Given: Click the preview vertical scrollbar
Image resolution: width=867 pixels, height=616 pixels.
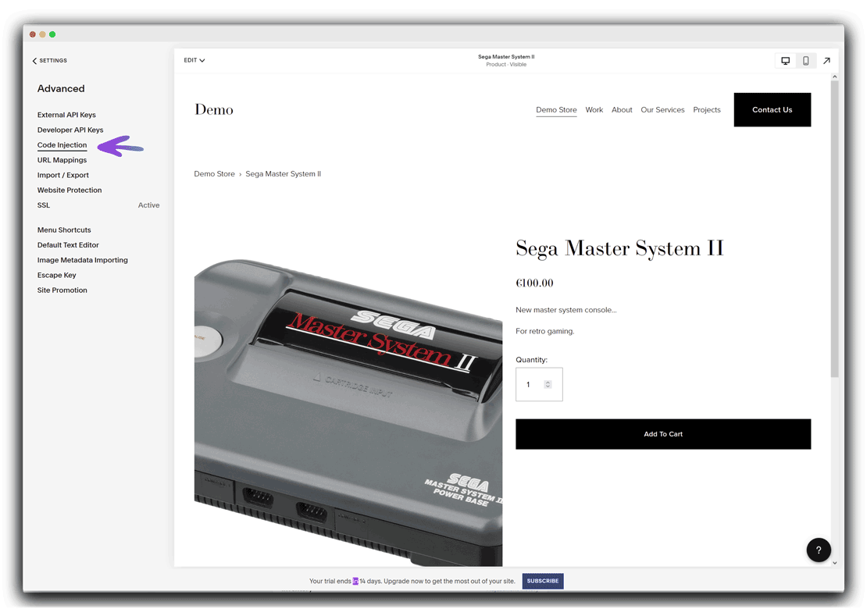Looking at the screenshot, I should 834,230.
